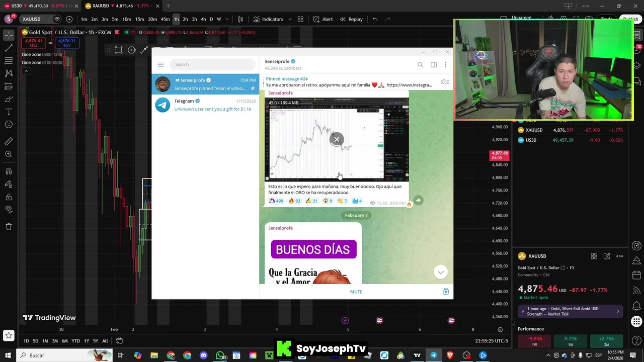Open a new browser tab
This screenshot has width=644, height=362.
[168, 6]
